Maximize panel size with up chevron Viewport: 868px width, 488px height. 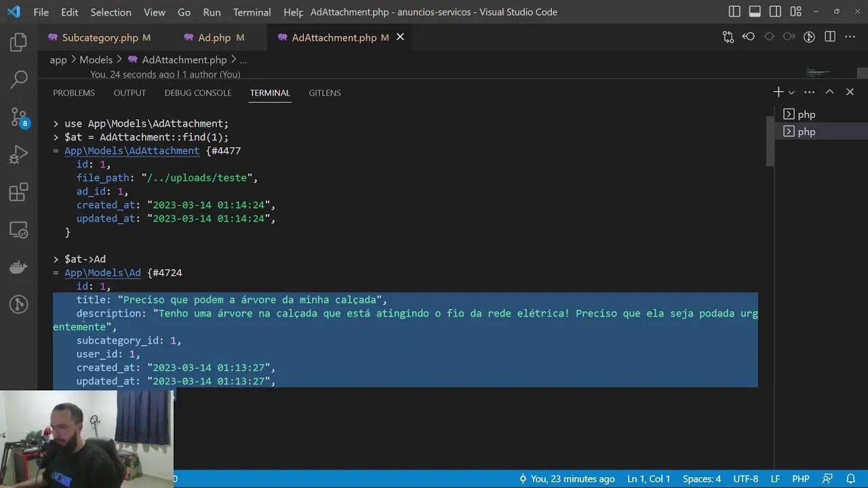point(829,92)
